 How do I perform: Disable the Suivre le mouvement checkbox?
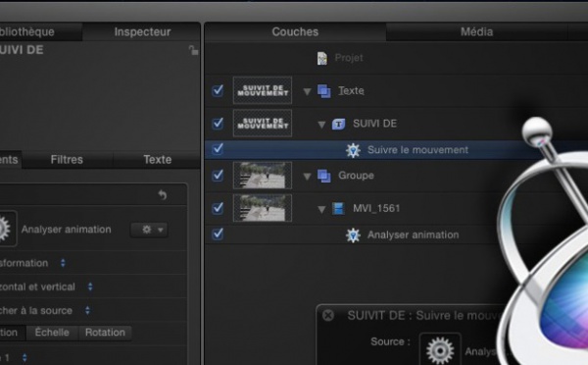click(218, 149)
